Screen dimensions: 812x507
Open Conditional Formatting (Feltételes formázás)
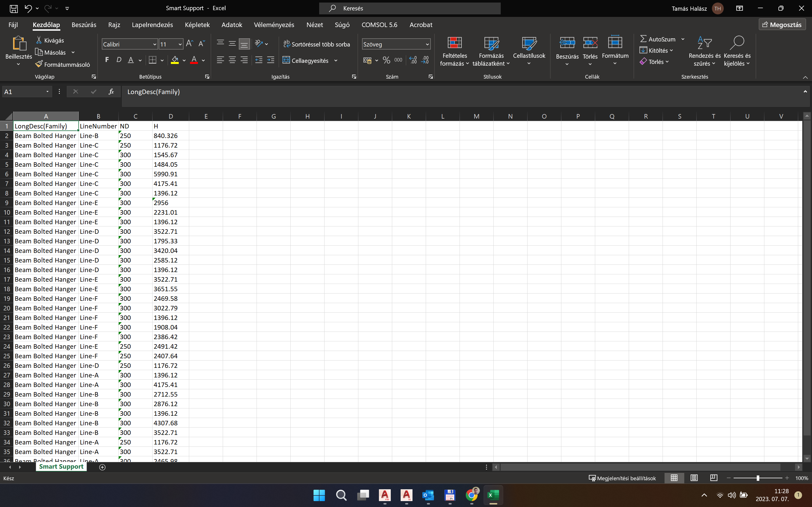pos(454,51)
